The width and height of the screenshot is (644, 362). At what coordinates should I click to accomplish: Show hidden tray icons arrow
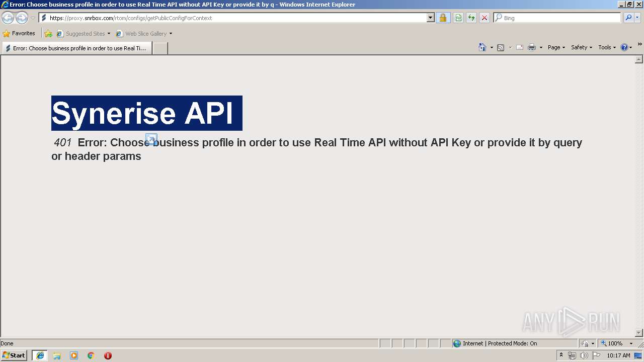tap(561, 355)
